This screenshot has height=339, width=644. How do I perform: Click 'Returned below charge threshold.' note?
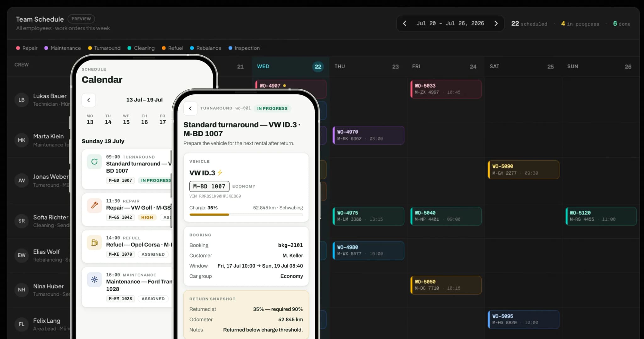263,330
